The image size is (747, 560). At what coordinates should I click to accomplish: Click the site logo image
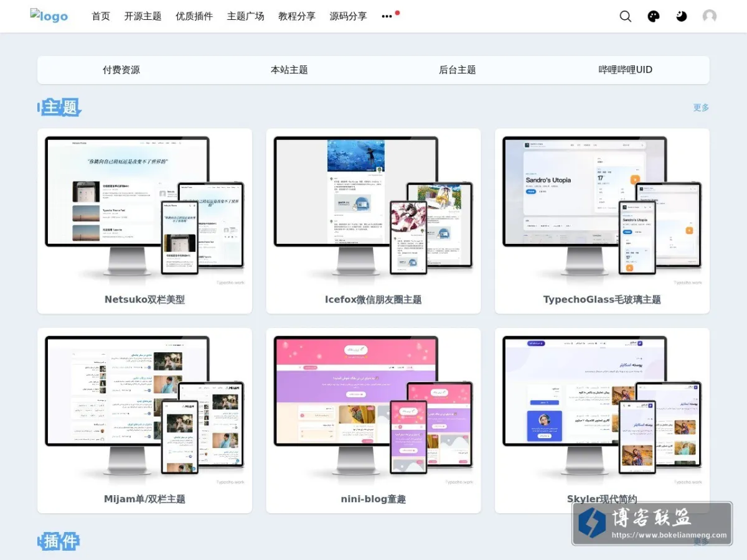(49, 16)
